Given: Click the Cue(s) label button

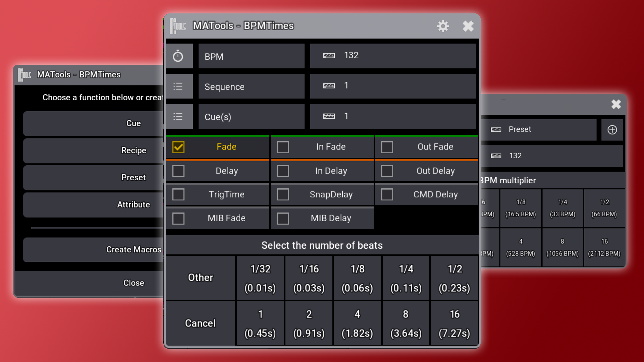Looking at the screenshot, I should pos(252,116).
